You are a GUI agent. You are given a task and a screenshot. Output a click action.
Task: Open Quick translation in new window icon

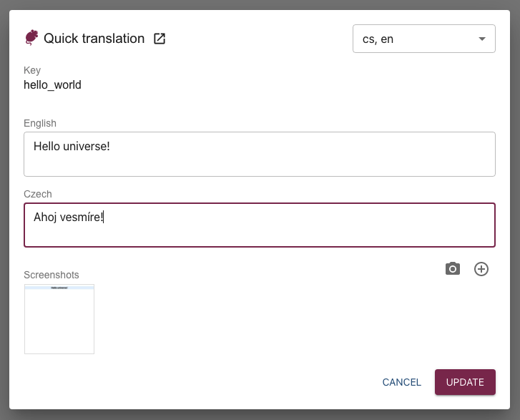click(x=160, y=39)
